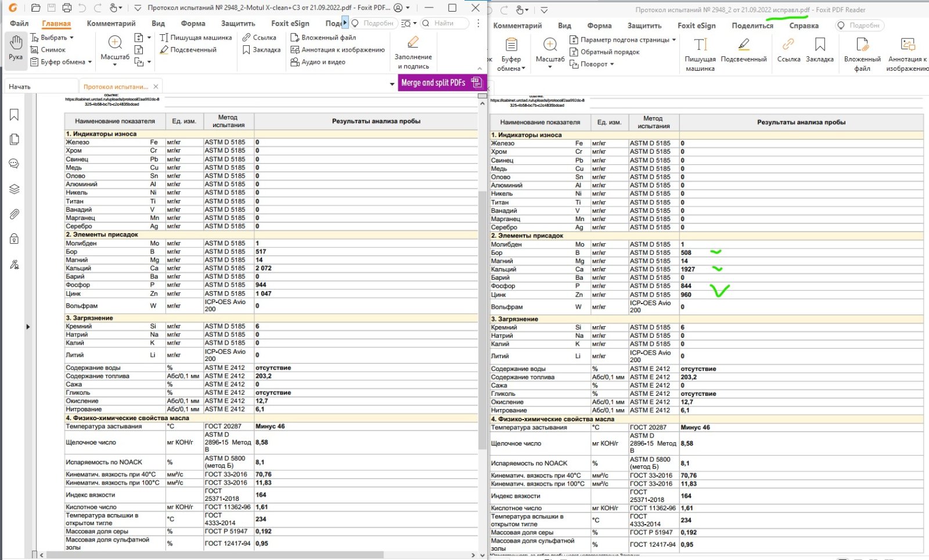
Task: Click the Save disk icon in left window
Action: click(51, 8)
